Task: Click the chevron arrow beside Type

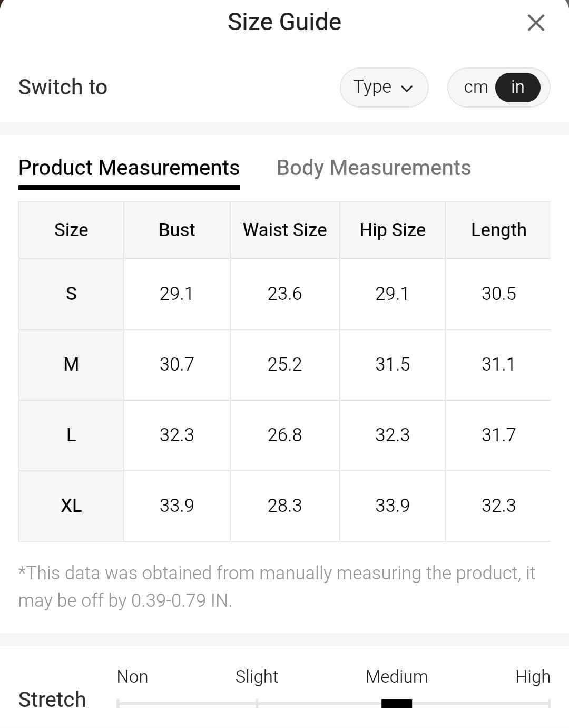Action: tap(407, 88)
